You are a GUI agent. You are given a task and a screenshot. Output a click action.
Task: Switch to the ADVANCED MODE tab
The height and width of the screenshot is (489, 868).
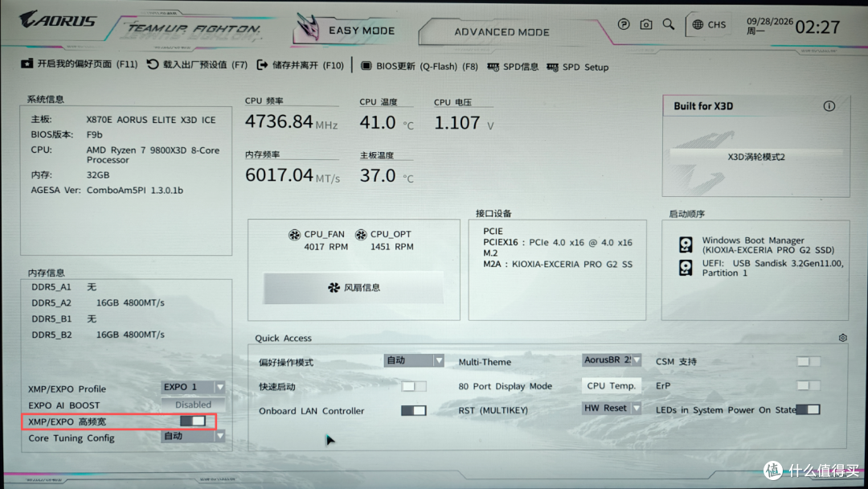pos(502,32)
